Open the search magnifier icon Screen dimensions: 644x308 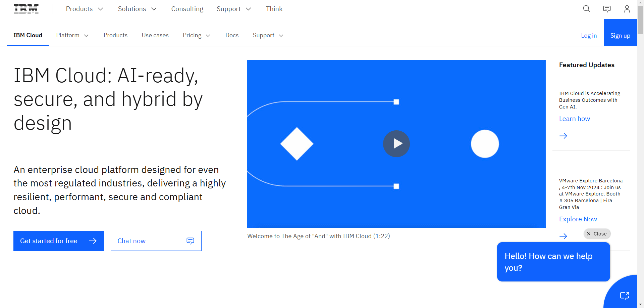click(586, 9)
